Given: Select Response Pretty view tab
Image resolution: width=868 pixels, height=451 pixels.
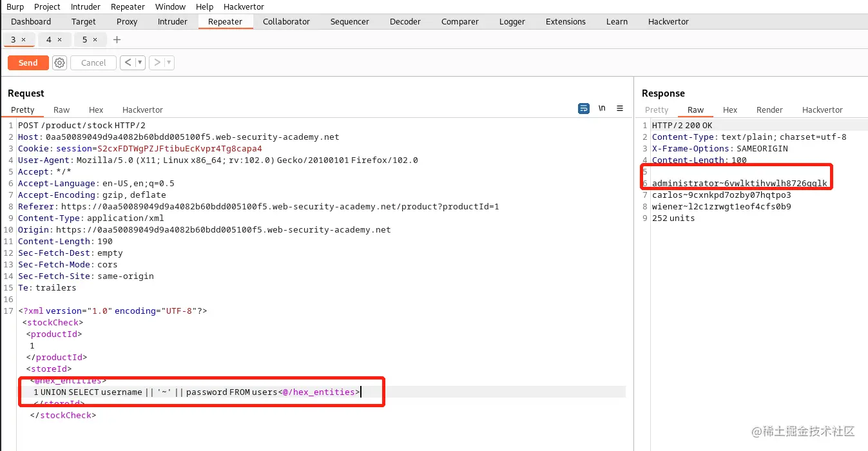Looking at the screenshot, I should (657, 110).
